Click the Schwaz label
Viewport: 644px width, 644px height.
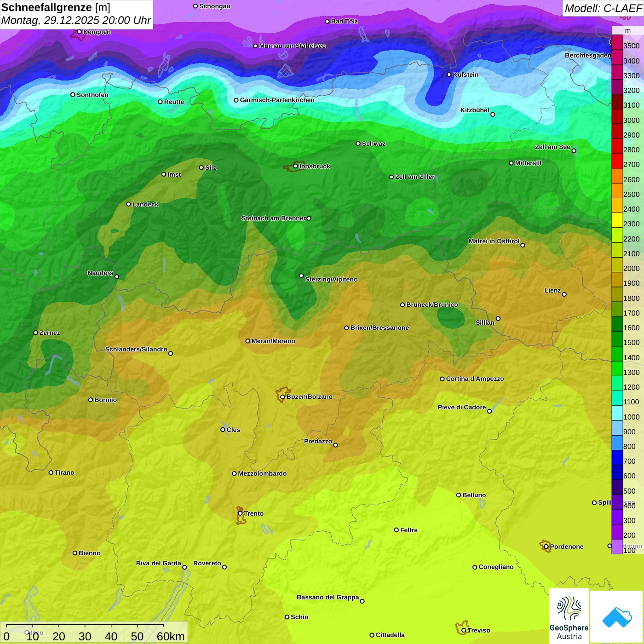(374, 144)
